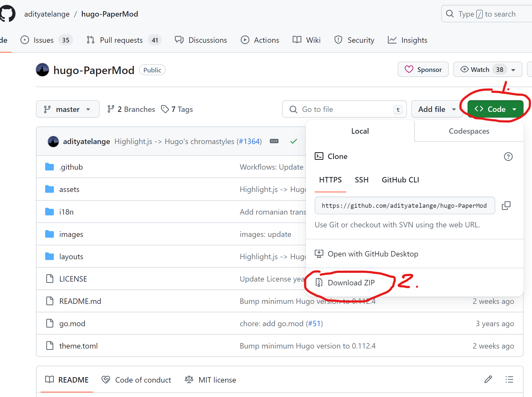
Task: Open commit message 'Bump minimum Hugo version' for theme.toml
Action: 308,346
